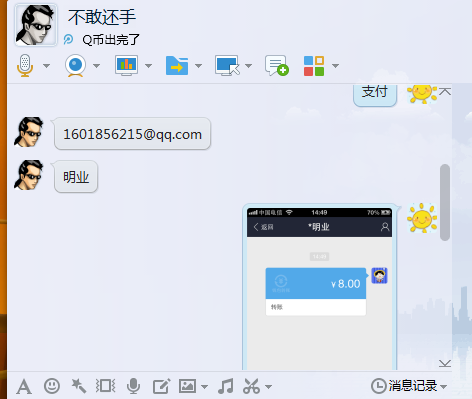
Task: Expand send file options dropdown
Action: point(198,66)
